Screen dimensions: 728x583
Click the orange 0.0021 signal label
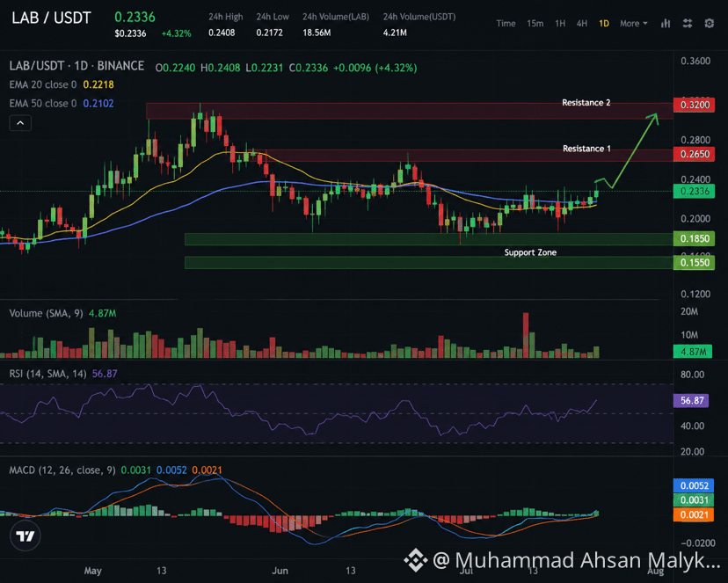(694, 514)
